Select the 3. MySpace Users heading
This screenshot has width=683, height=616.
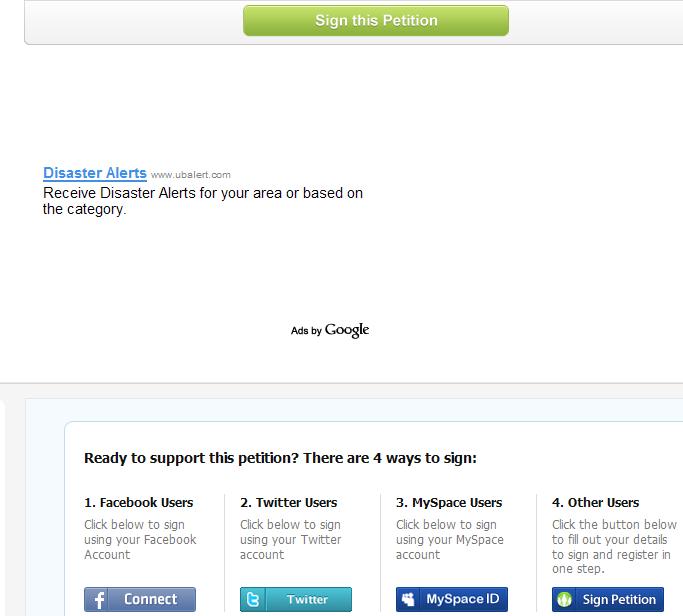click(449, 502)
